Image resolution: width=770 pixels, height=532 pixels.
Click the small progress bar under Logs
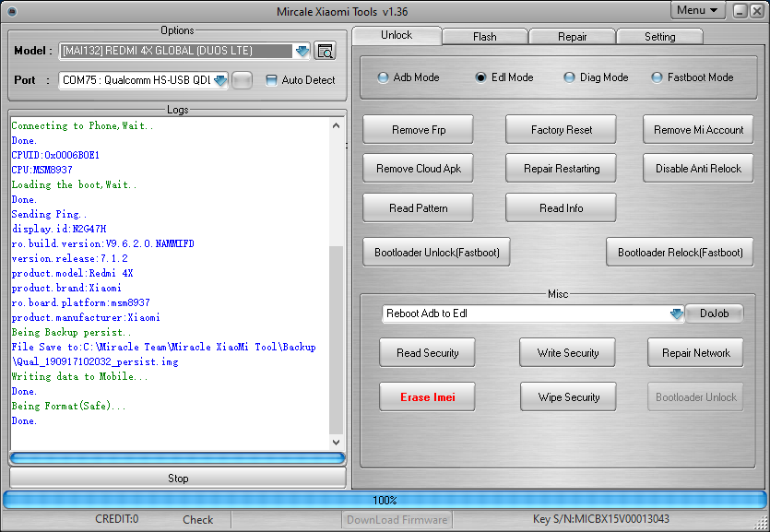click(x=178, y=458)
